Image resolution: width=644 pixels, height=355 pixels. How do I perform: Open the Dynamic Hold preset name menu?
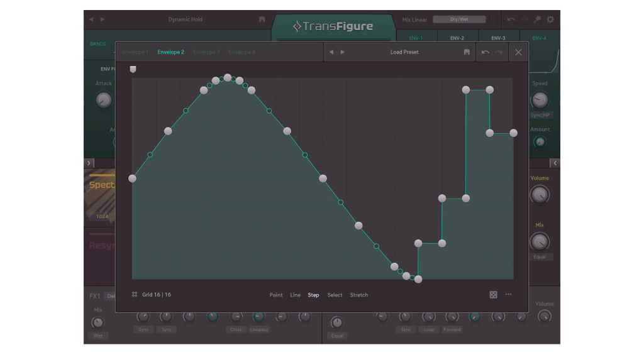coord(186,19)
